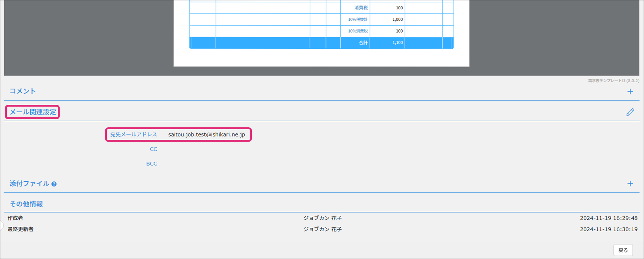The width and height of the screenshot is (644, 259).
Task: Click the 最終更新者 row label
Action: pos(20,229)
